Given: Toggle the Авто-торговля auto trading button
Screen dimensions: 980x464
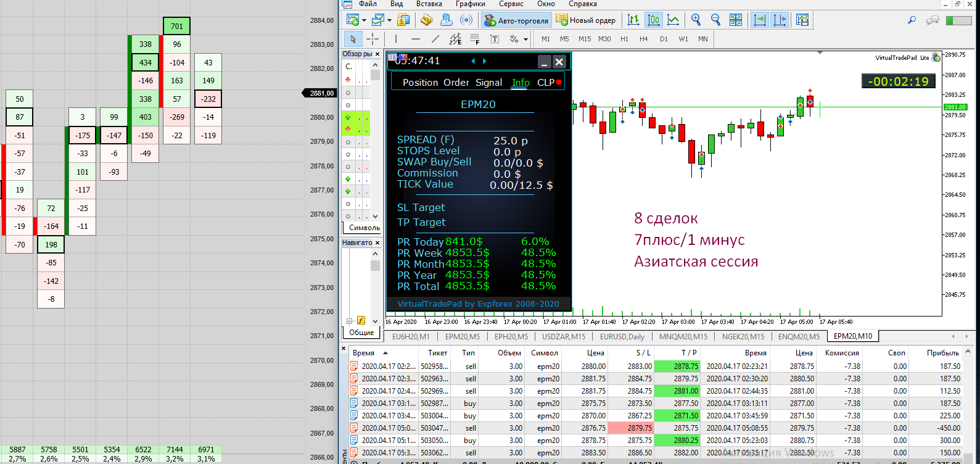Looking at the screenshot, I should click(516, 20).
